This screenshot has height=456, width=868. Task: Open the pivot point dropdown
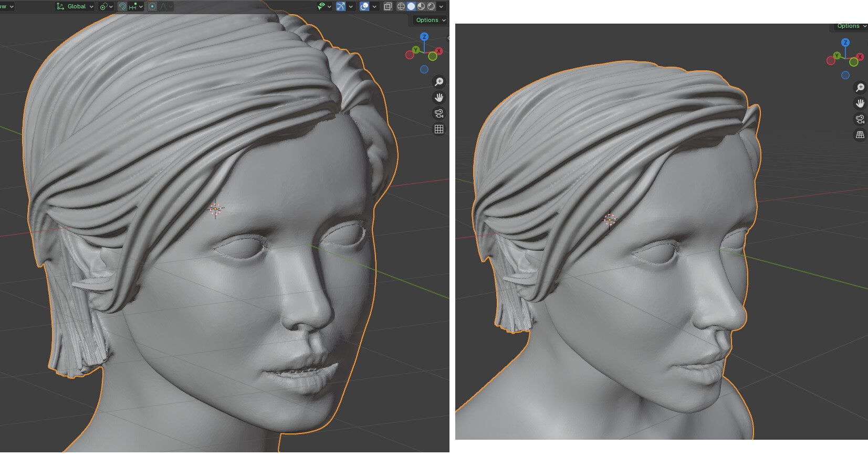tap(106, 6)
